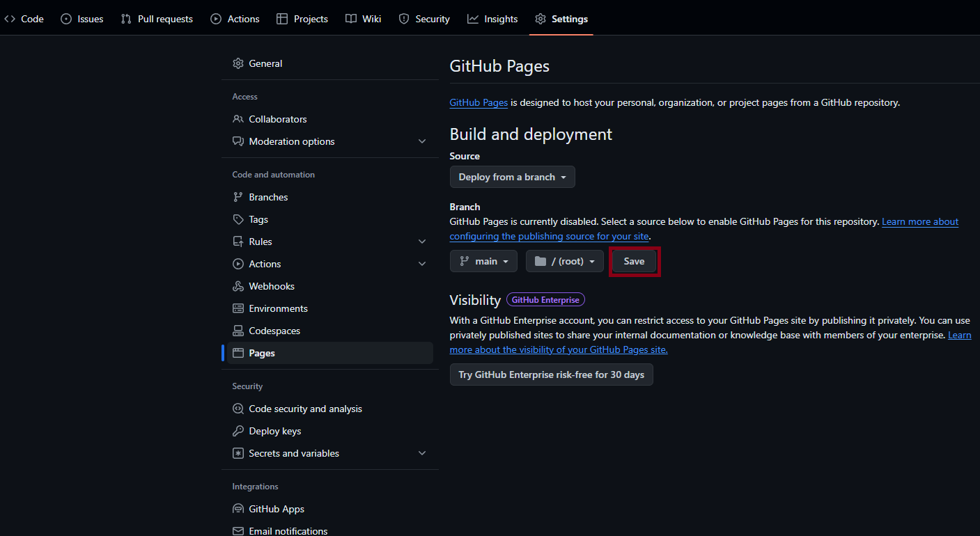Screen dimensions: 980x536
Task: Click the browser icon beside Pages
Action: coord(238,353)
